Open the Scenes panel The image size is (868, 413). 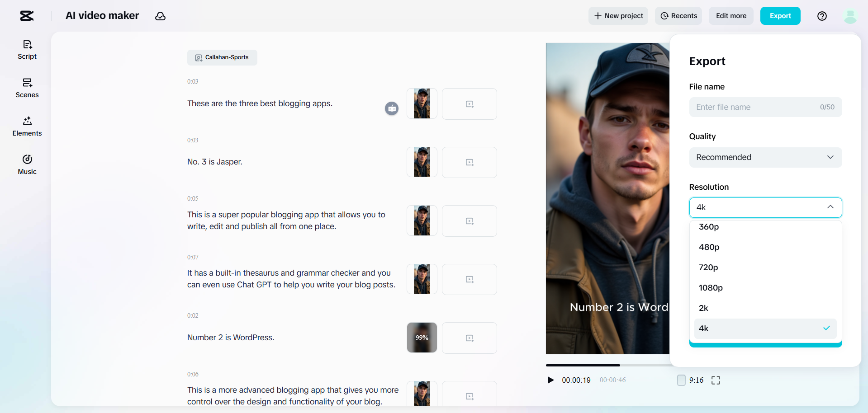point(27,88)
